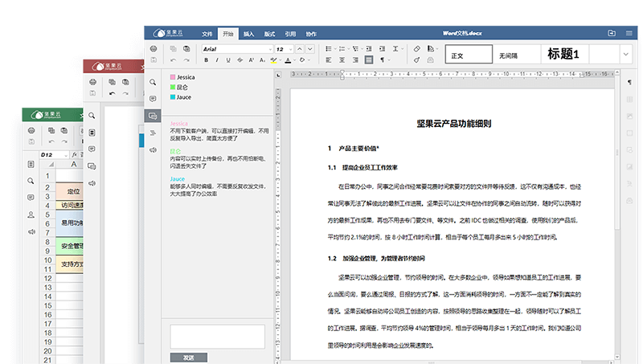This screenshot has width=643, height=364.
Task: Click the underline formatting icon
Action: tap(229, 60)
